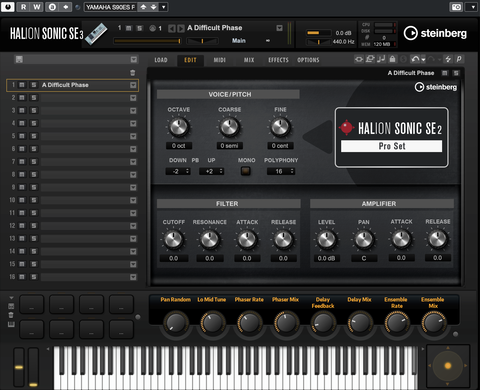Open the multi program dropdown above slot rack
This screenshot has height=390, width=480.
pos(134,60)
